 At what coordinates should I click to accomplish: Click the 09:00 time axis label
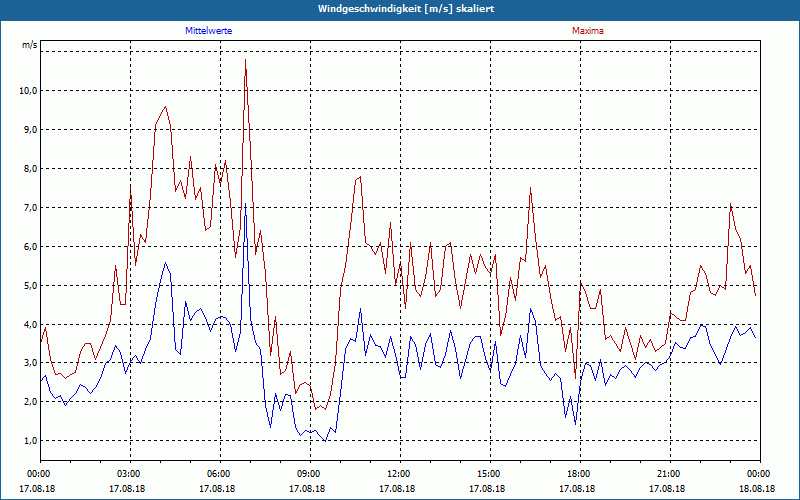310,474
